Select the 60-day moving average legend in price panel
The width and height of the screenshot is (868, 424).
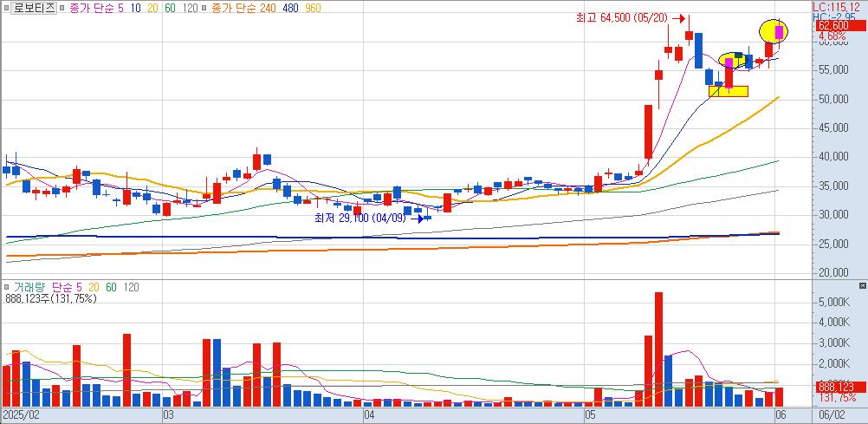coord(171,8)
